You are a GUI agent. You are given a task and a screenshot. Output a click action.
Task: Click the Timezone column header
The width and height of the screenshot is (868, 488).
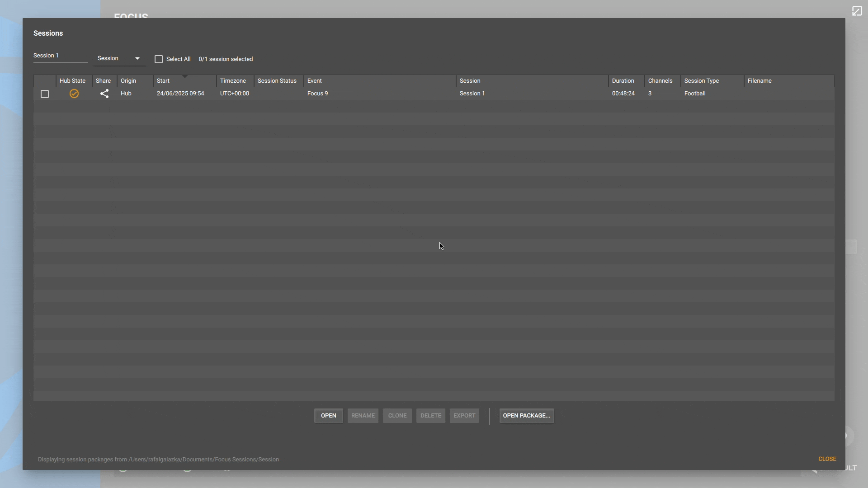click(x=235, y=81)
